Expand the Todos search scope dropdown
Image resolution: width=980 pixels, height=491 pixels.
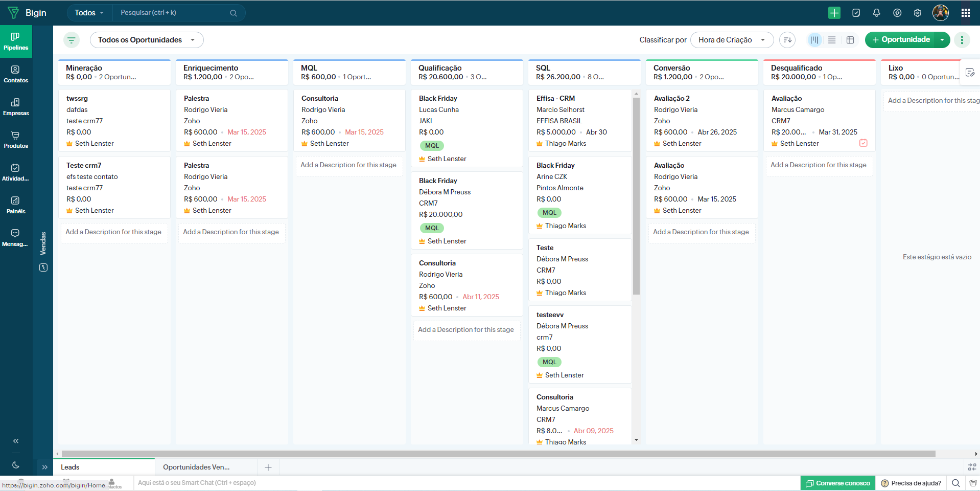[89, 13]
